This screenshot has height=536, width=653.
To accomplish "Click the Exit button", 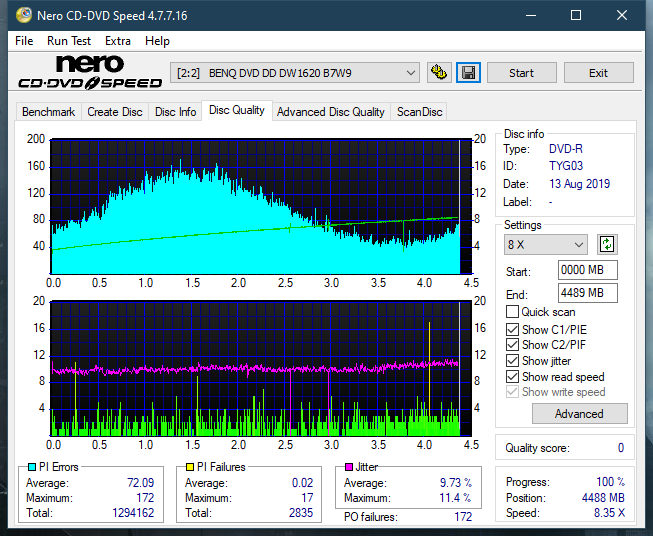I will coord(598,73).
